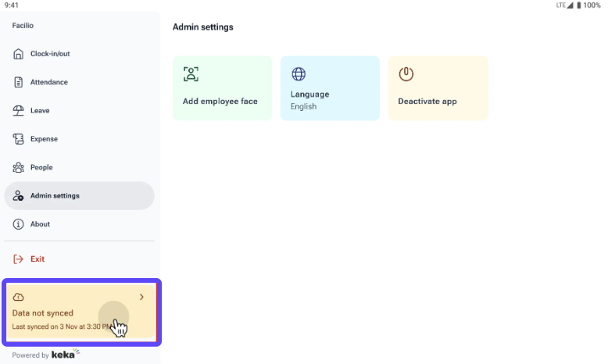Click the face scan icon
This screenshot has height=364, width=608.
point(191,74)
